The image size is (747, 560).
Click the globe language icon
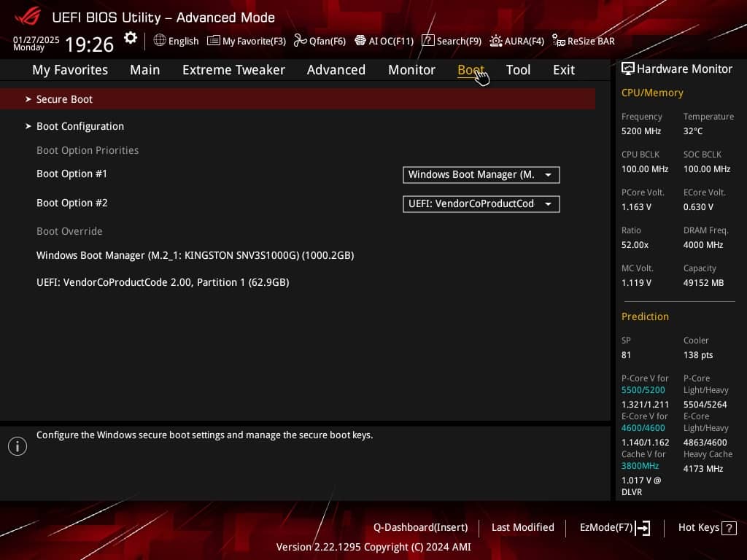pyautogui.click(x=160, y=41)
